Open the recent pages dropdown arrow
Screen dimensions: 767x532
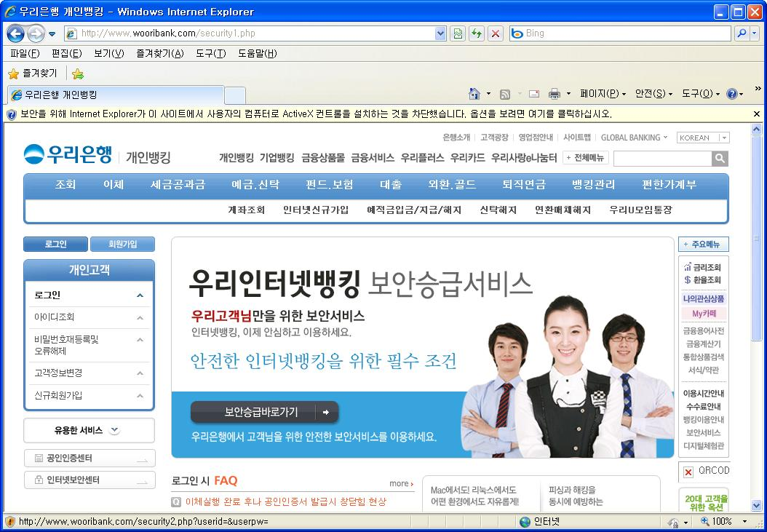(x=52, y=33)
